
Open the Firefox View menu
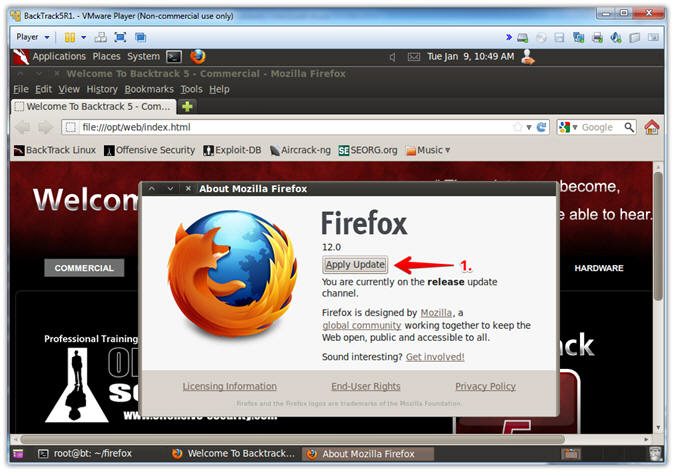click(69, 89)
